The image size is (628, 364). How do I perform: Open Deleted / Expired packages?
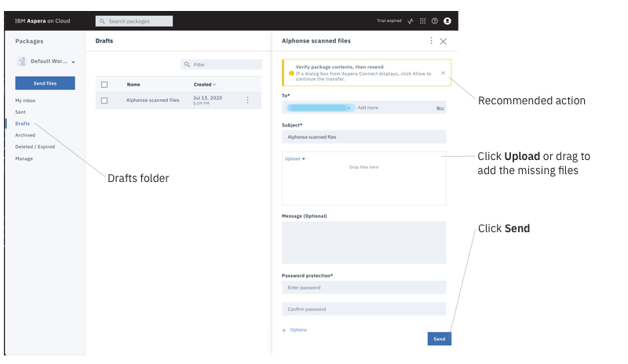click(x=35, y=147)
